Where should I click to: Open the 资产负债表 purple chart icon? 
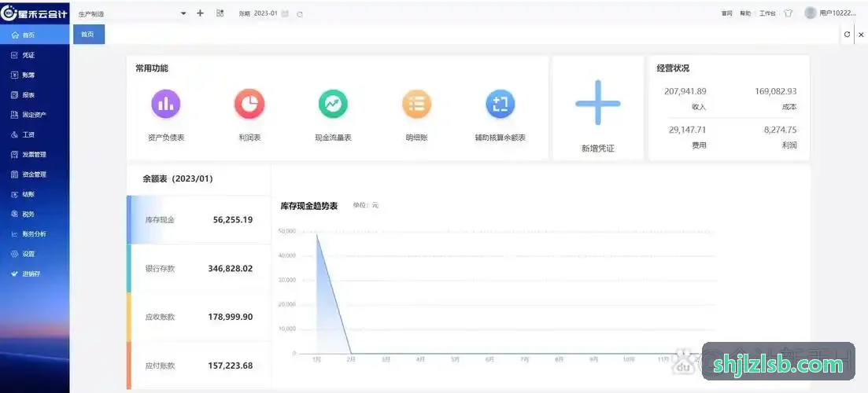[x=165, y=104]
